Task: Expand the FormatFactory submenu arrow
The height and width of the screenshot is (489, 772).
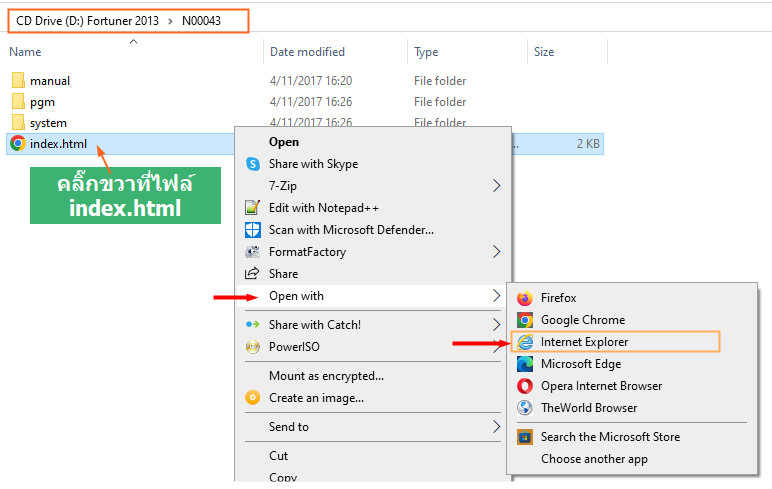Action: (497, 252)
